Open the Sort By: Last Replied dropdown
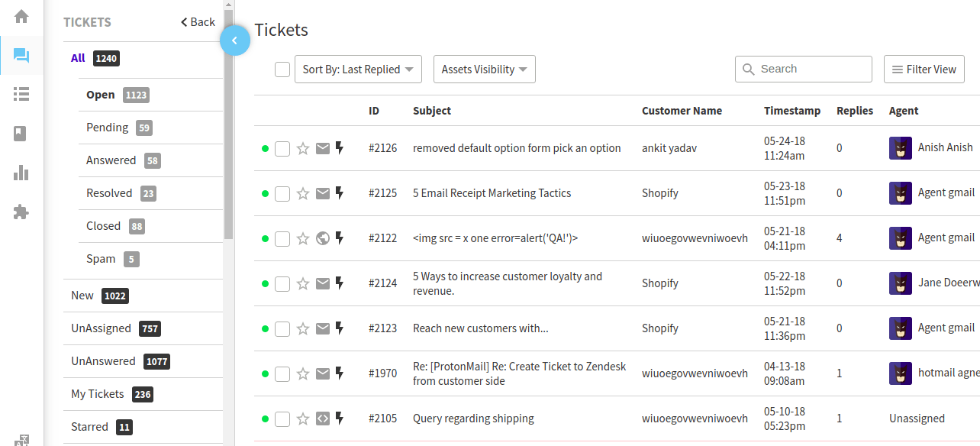980x446 pixels. (x=358, y=69)
